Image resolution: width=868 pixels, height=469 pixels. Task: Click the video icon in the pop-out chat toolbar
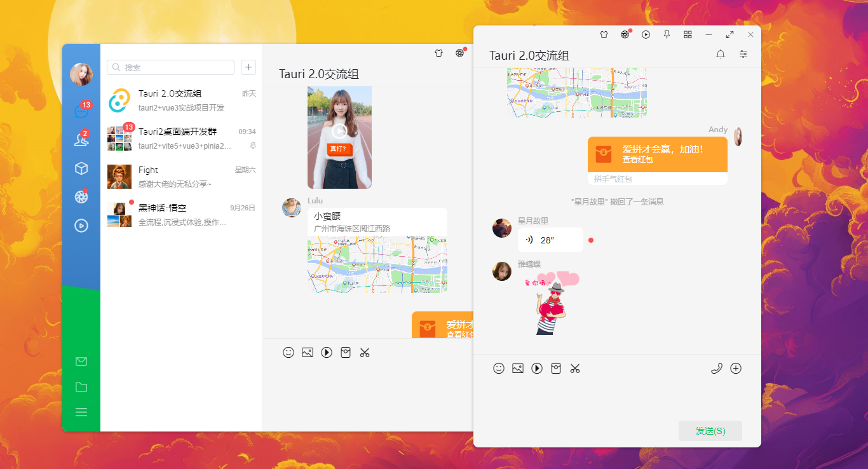pos(537,368)
